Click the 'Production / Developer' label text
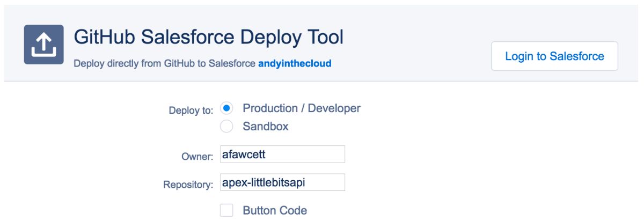Screen dimensions: 644x221 [x=302, y=108]
